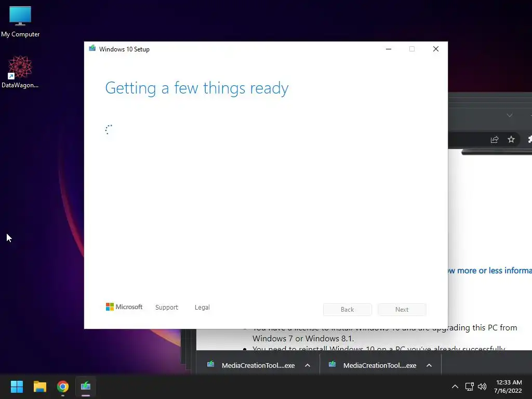Open the volume tray icon
Viewport: 532px width, 399px height.
coord(482,387)
